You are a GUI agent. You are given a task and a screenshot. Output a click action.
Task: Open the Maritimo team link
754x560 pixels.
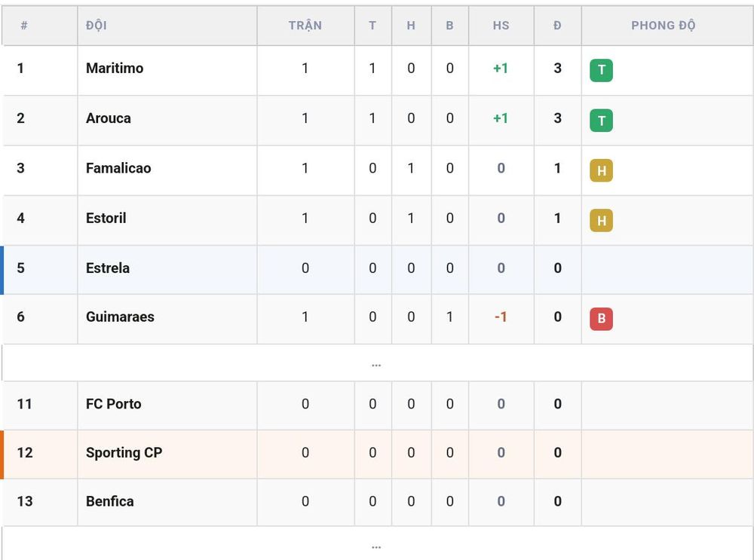(x=115, y=69)
